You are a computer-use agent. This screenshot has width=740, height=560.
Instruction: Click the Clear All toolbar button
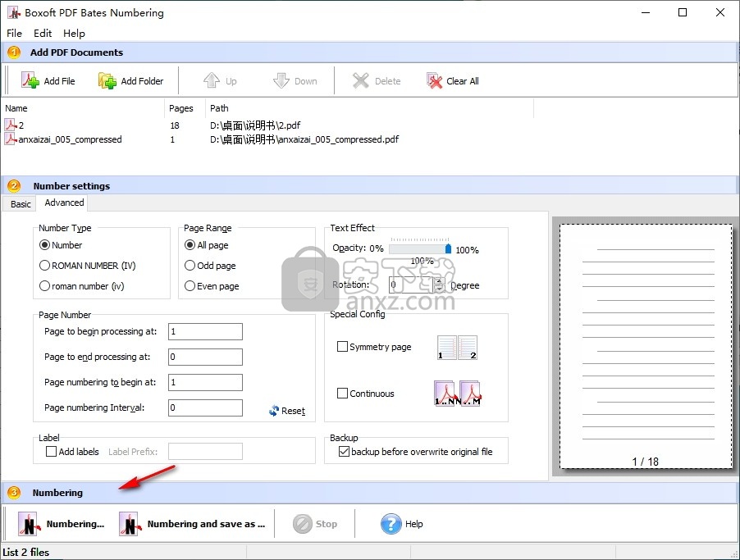[x=453, y=80]
